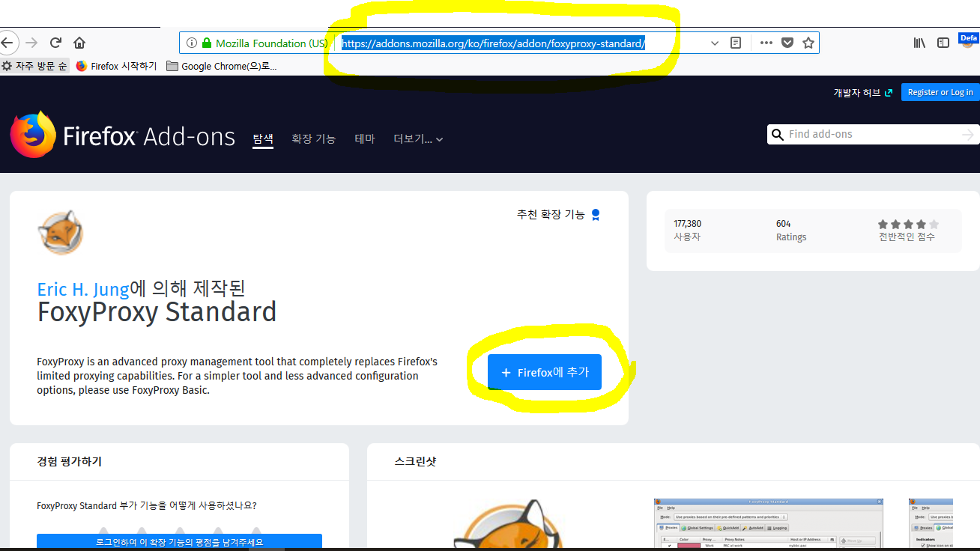Switch to the 탐색 tab
This screenshot has height=551, width=980.
pos(263,138)
